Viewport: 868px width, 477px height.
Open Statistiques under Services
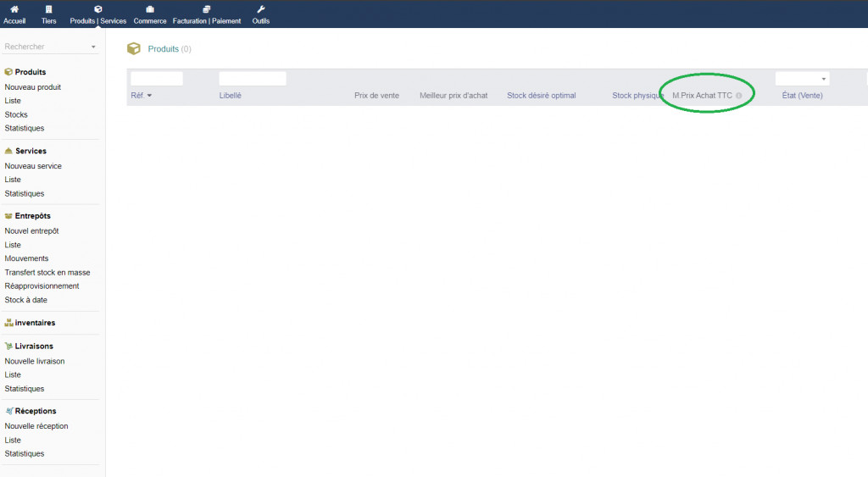point(25,194)
